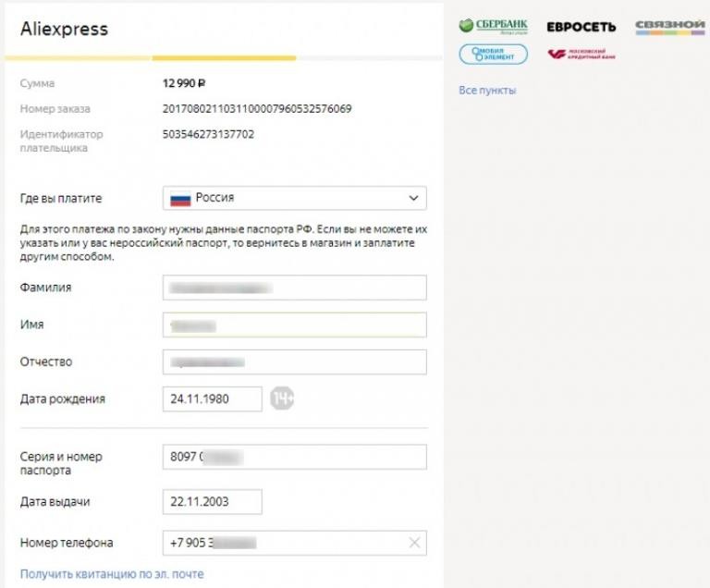Click Получить квитанцию по эл. почте link
Image resolution: width=710 pixels, height=588 pixels.
(112, 574)
